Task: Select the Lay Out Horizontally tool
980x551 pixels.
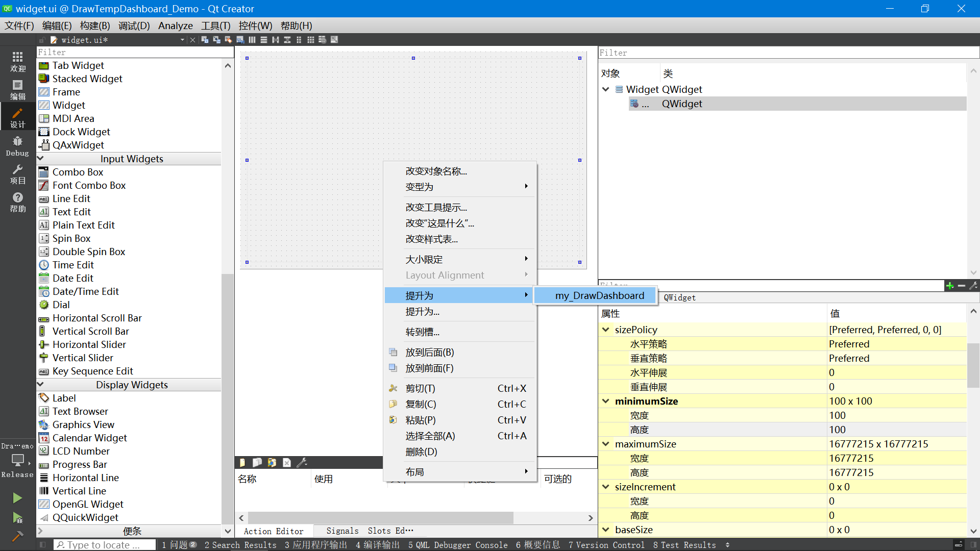Action: tap(252, 40)
